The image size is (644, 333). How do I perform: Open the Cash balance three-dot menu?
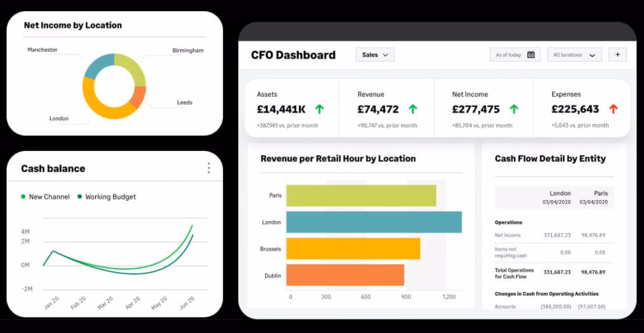[x=209, y=168]
